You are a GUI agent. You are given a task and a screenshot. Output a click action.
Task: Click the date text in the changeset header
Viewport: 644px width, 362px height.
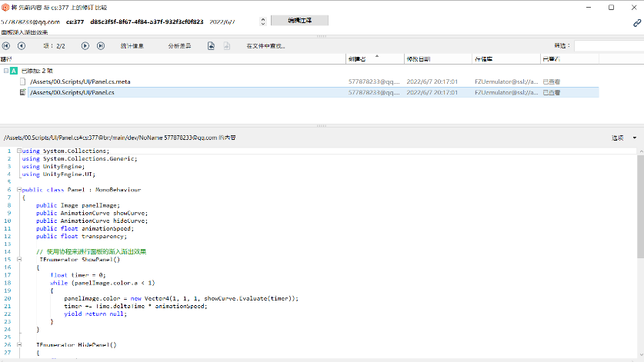click(222, 22)
